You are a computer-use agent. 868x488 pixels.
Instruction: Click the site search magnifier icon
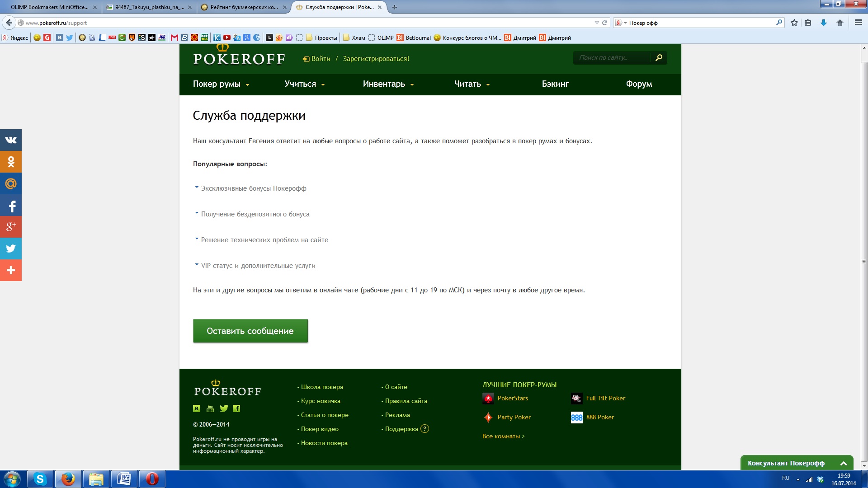(659, 58)
